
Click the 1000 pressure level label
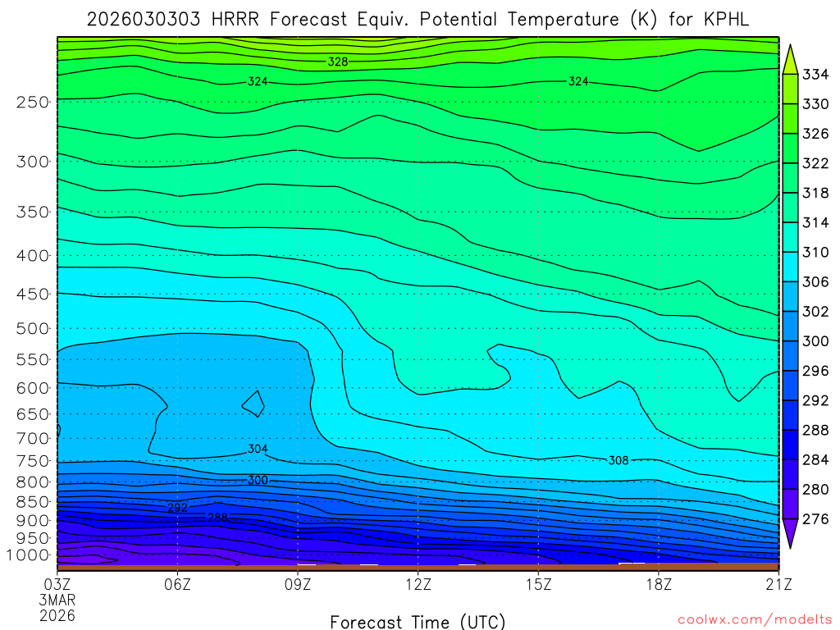tap(28, 555)
